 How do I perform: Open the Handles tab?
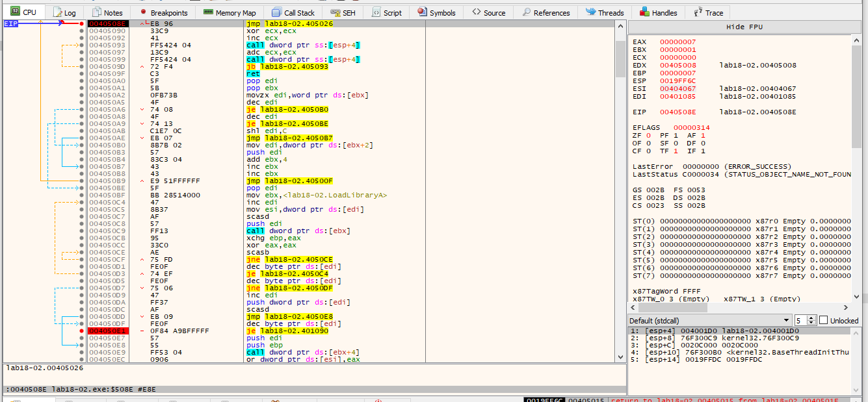pos(659,12)
